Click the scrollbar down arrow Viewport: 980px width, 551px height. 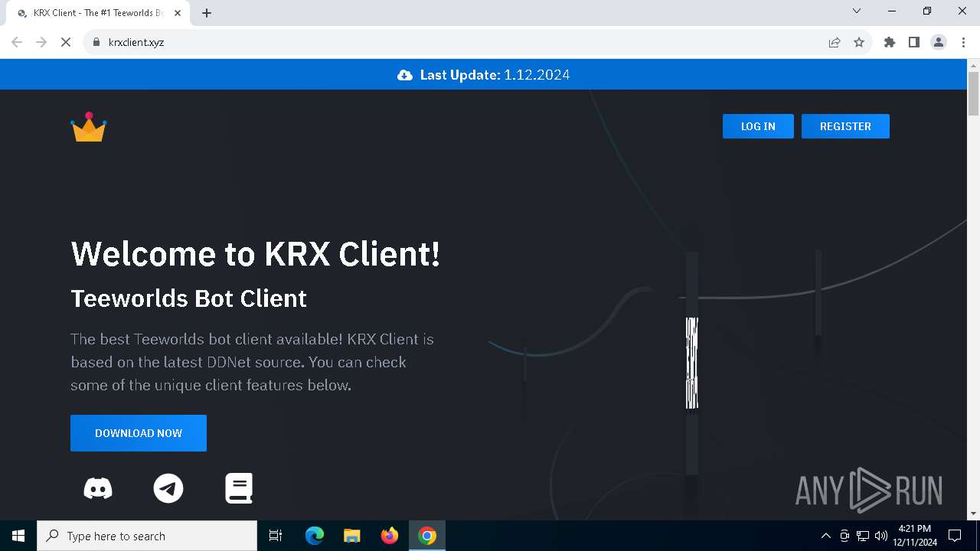click(x=974, y=514)
